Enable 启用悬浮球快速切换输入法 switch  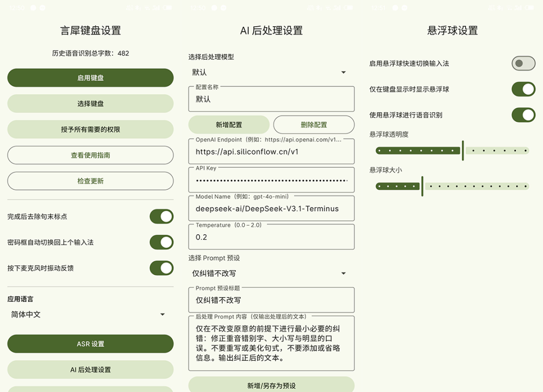pyautogui.click(x=523, y=63)
